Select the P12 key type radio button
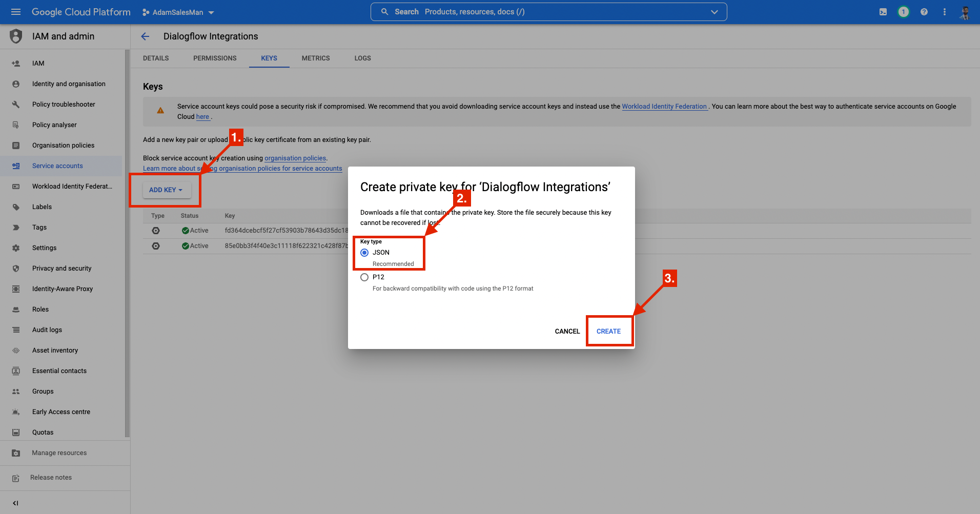 click(x=364, y=277)
